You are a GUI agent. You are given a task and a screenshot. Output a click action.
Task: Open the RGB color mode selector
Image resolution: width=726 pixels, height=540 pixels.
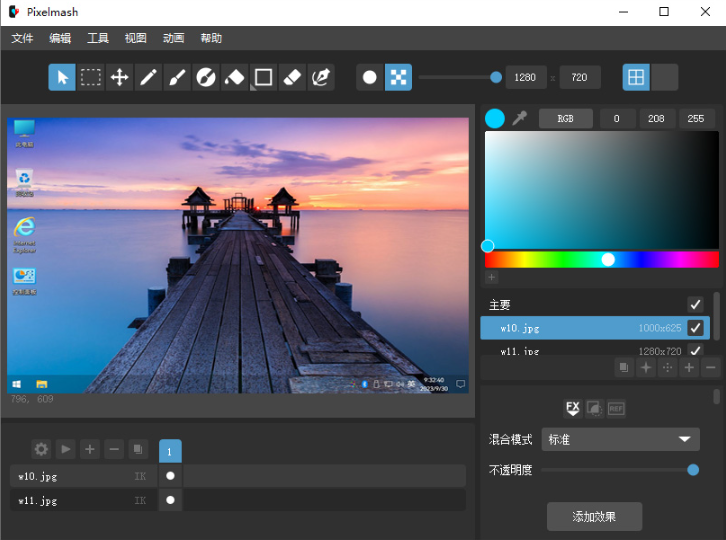pos(565,118)
